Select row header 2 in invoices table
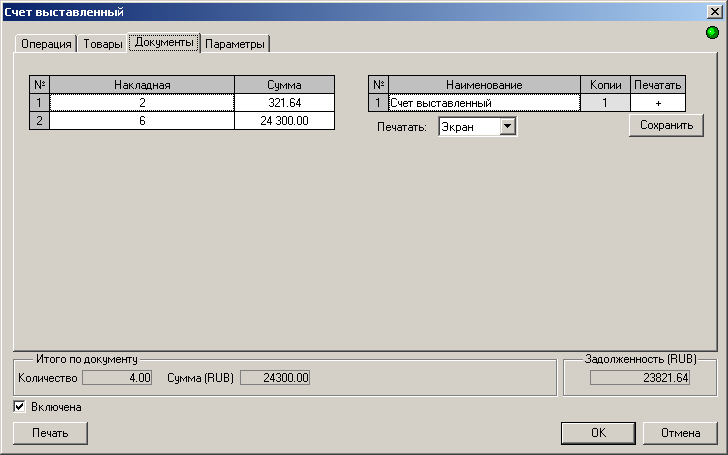The height and width of the screenshot is (455, 728). [39, 121]
